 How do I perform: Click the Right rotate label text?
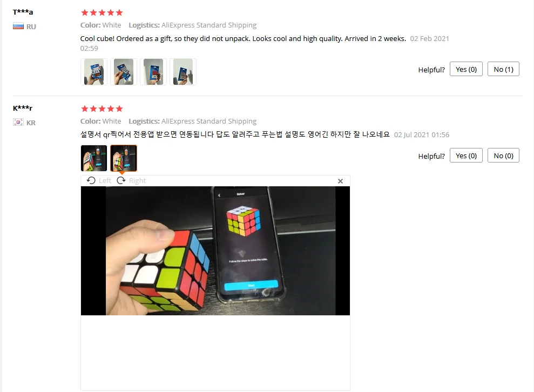pos(137,180)
